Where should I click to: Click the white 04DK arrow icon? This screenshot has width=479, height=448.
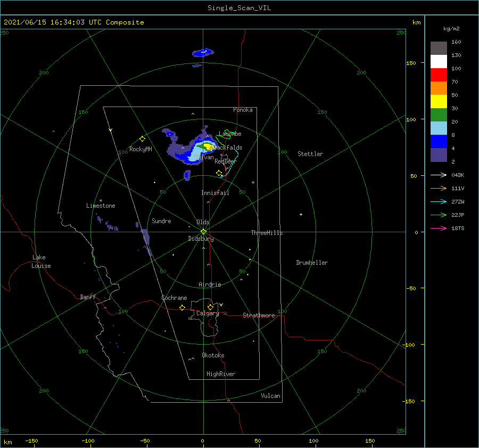coord(439,175)
